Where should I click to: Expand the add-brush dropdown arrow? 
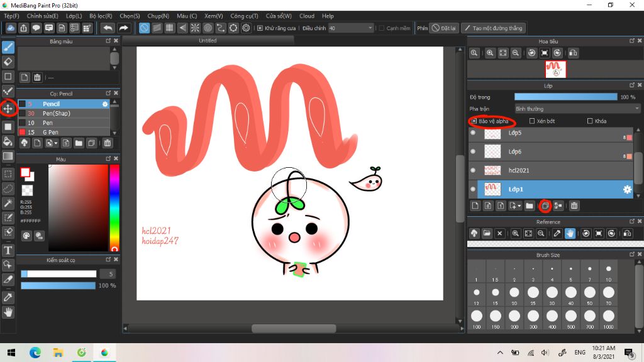tap(56, 143)
